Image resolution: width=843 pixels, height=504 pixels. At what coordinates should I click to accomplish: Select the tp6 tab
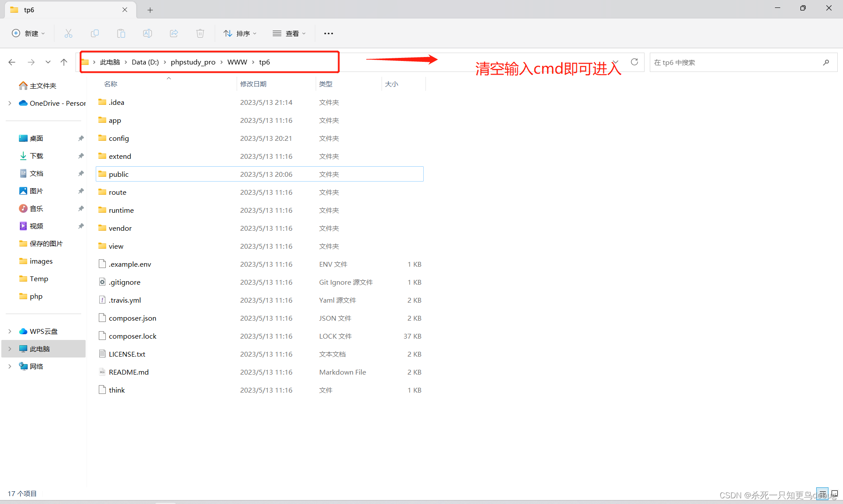[70, 10]
